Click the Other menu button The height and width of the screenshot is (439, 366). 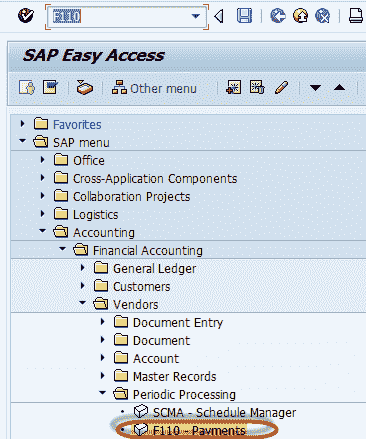[154, 88]
